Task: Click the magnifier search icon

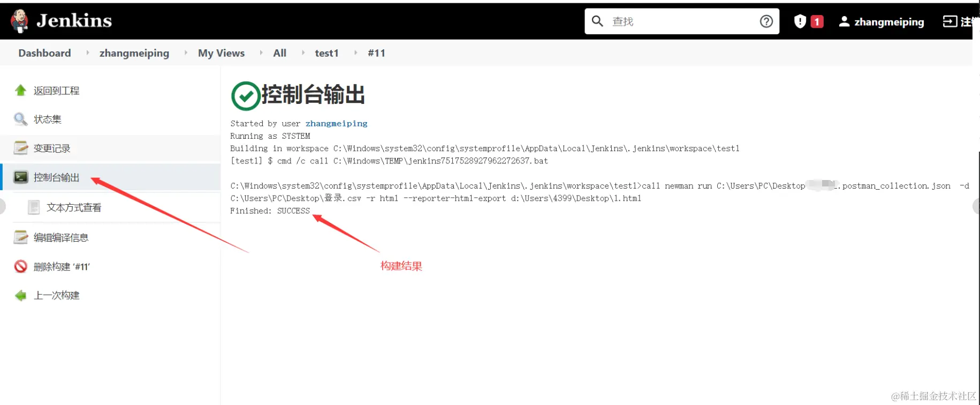Action: pos(597,21)
